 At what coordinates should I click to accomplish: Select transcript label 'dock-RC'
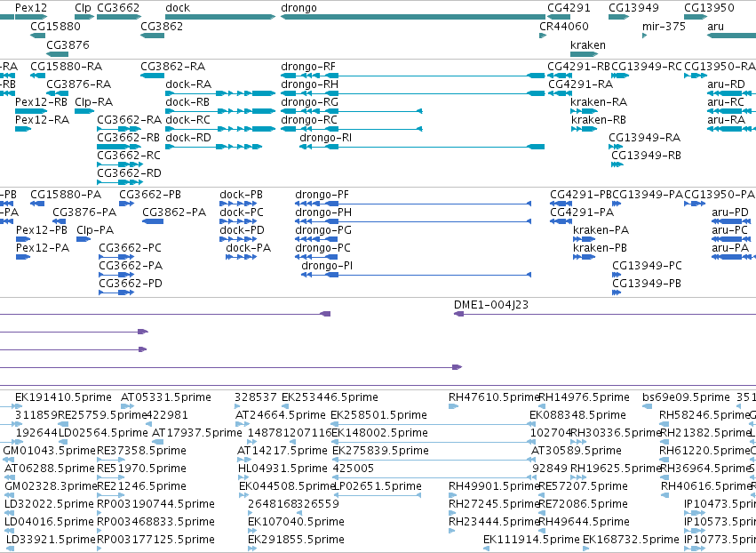188,120
